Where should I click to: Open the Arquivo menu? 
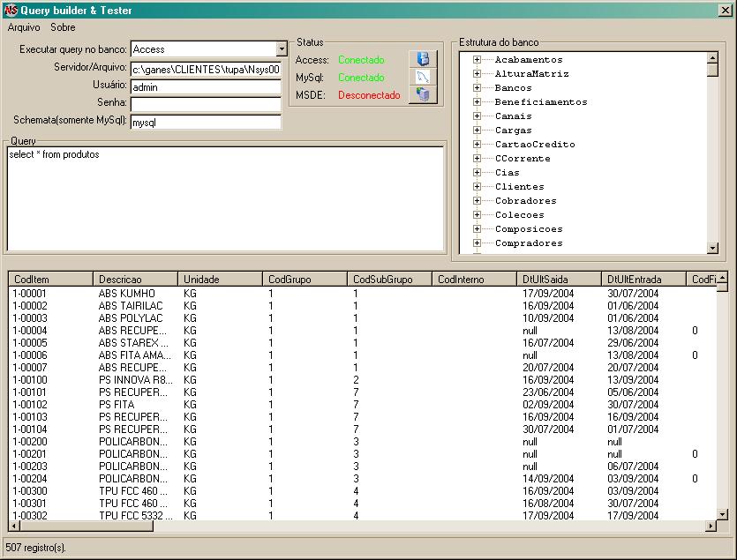click(24, 27)
